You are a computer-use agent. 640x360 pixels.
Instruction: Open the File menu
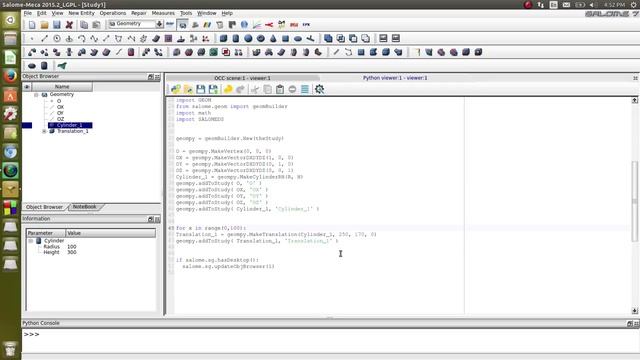(x=28, y=13)
